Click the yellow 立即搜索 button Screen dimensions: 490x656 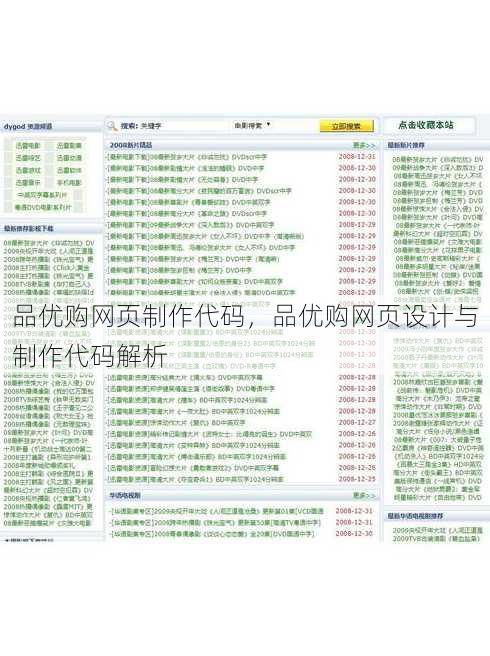pos(346,126)
